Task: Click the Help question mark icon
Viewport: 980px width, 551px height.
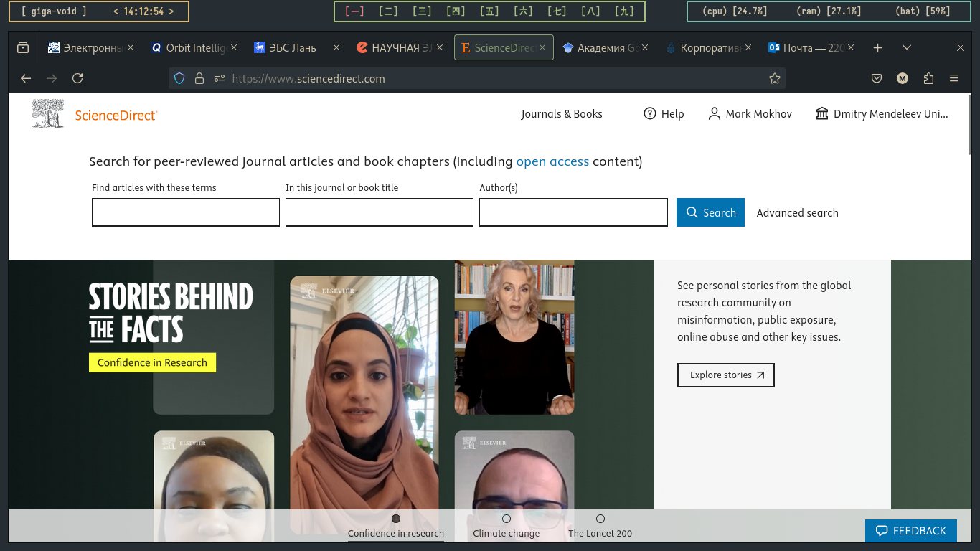Action: tap(650, 113)
